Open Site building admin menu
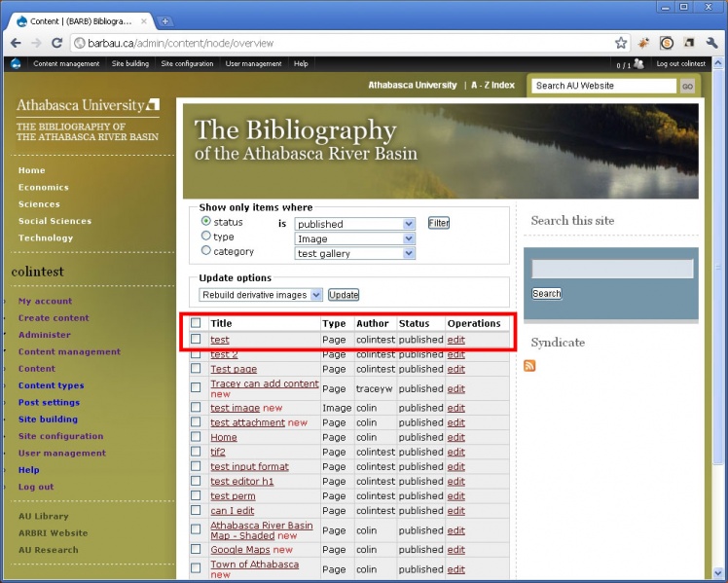The width and height of the screenshot is (728, 583). [130, 63]
